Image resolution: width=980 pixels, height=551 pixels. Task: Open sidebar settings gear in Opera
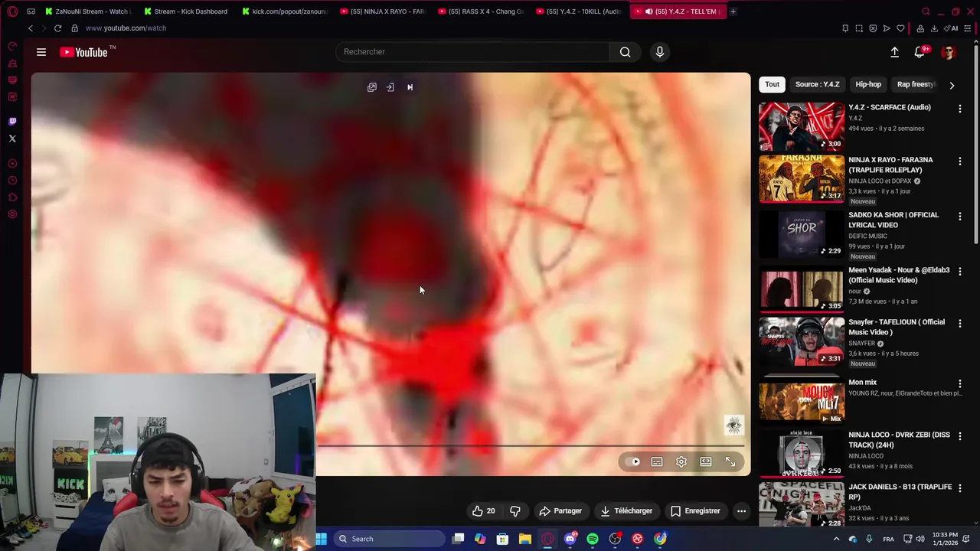point(12,214)
